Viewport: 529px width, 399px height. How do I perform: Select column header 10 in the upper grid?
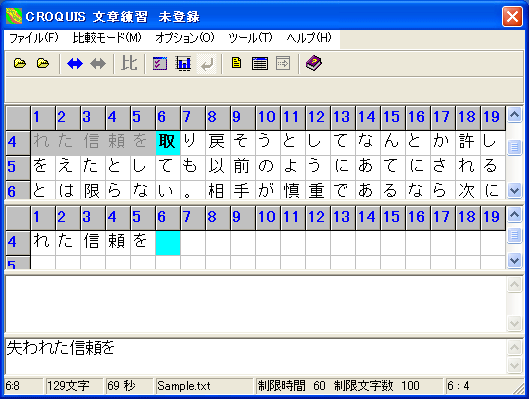pos(268,118)
